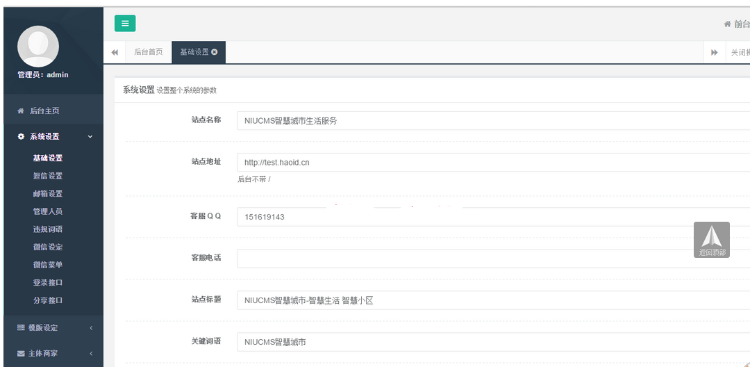Open 后台主页 in the sidebar
750x367 pixels.
click(53, 111)
